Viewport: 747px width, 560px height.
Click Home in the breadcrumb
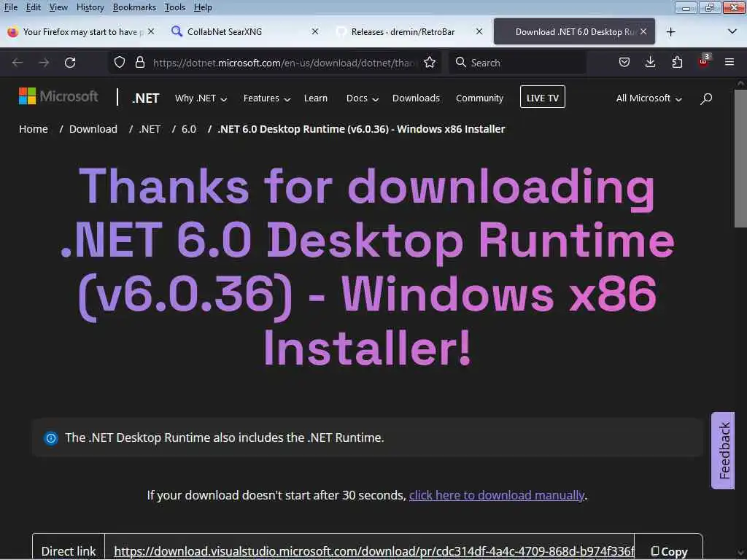pos(34,129)
